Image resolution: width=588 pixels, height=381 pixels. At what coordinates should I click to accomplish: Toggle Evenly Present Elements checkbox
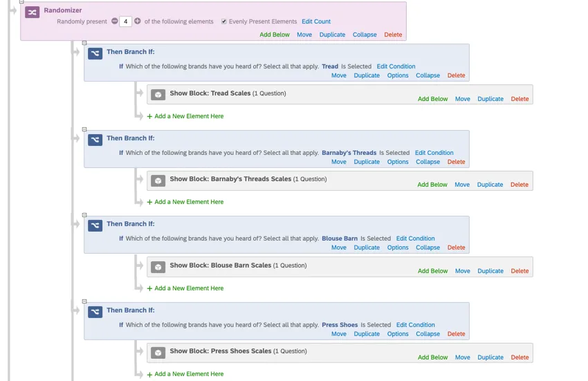224,21
